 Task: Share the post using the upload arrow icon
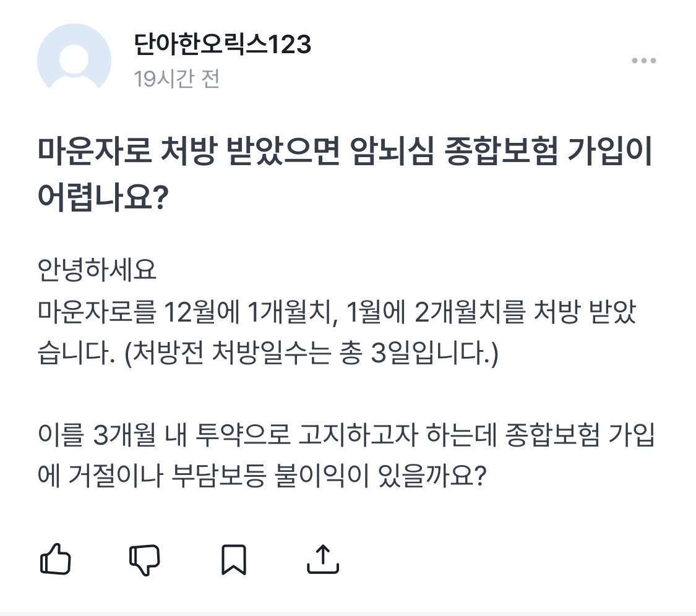click(x=323, y=559)
